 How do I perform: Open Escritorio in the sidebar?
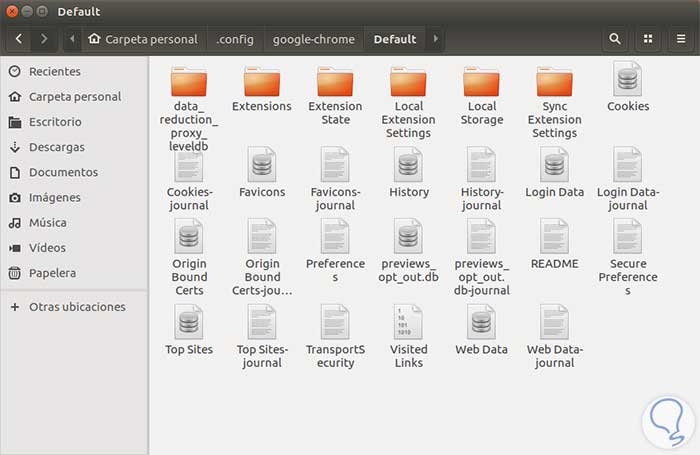click(x=74, y=122)
